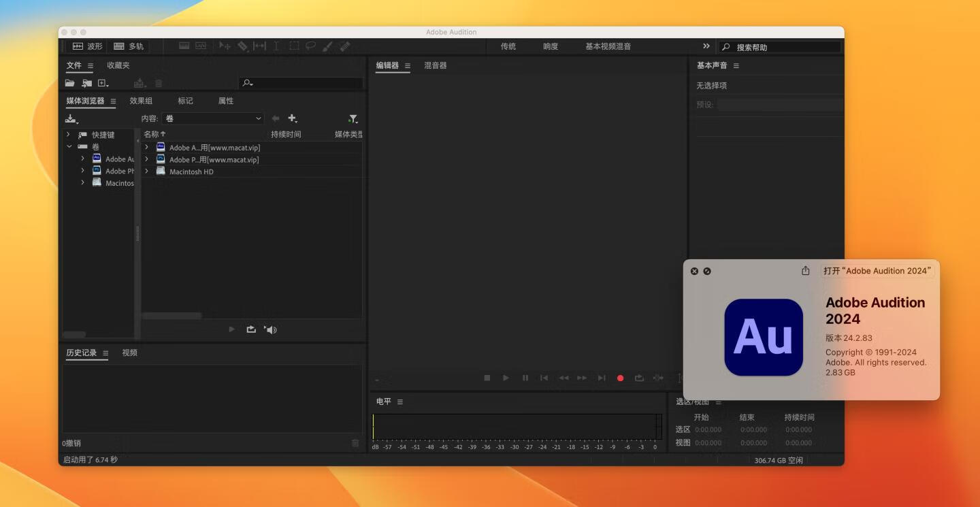Open the 属性 tab

pos(226,101)
